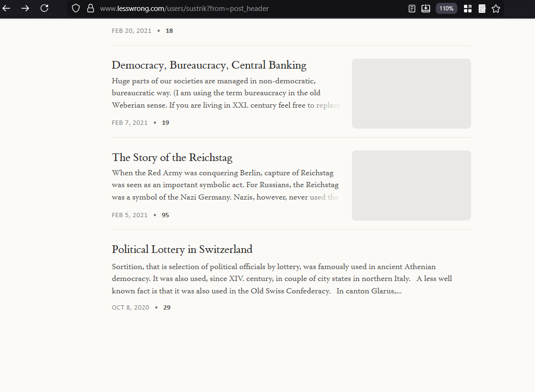Open the tracking protection shield icon
Viewport: 535px width, 392px height.
[76, 9]
